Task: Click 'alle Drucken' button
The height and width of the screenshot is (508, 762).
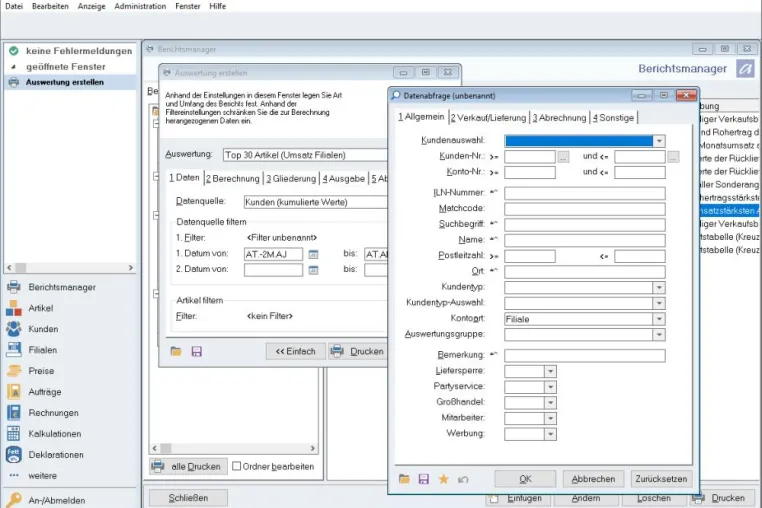Action: 188,466
